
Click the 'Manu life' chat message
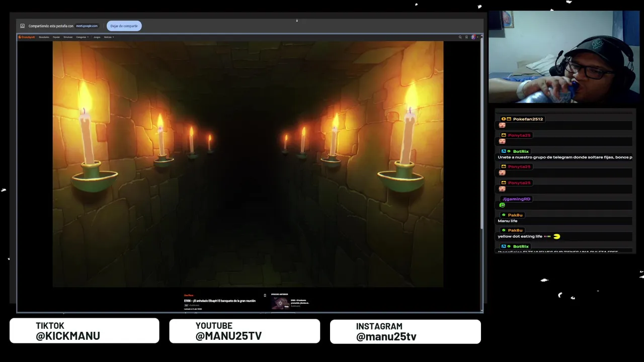pos(507,221)
